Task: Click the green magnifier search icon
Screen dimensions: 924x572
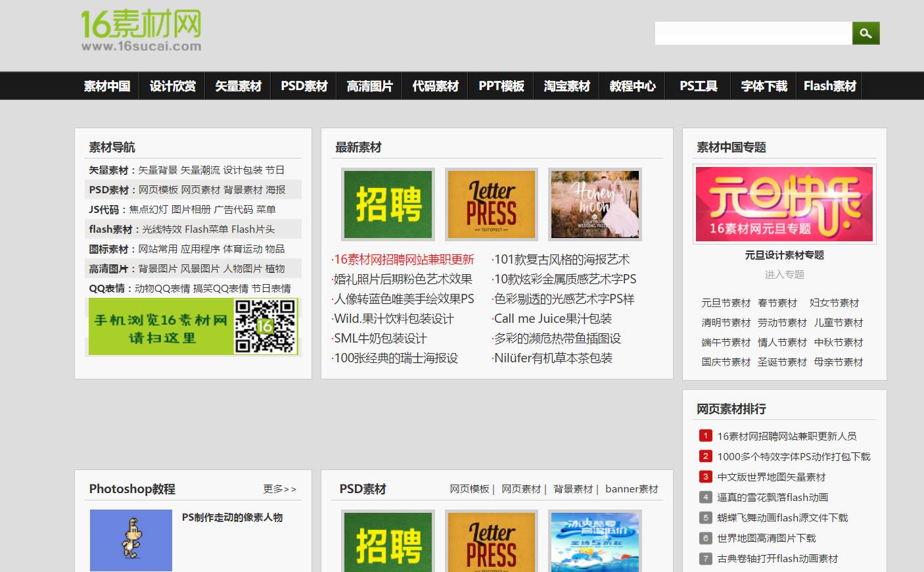Action: pyautogui.click(x=866, y=33)
